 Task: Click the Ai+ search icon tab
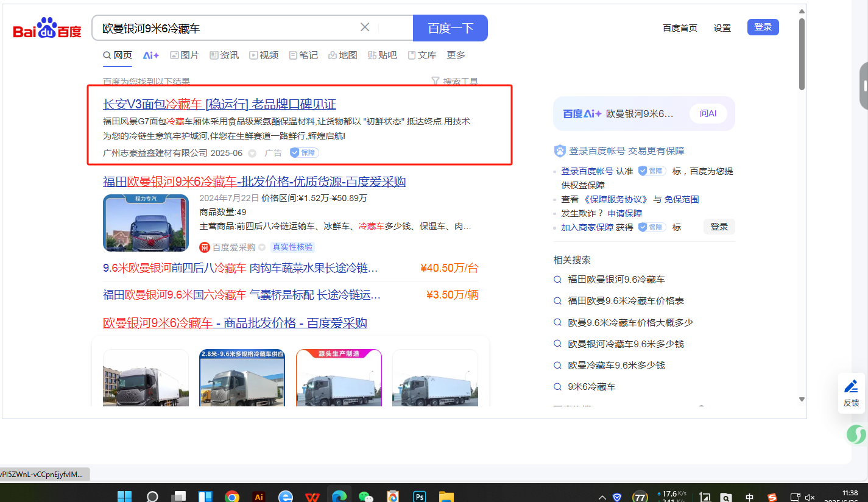point(150,55)
